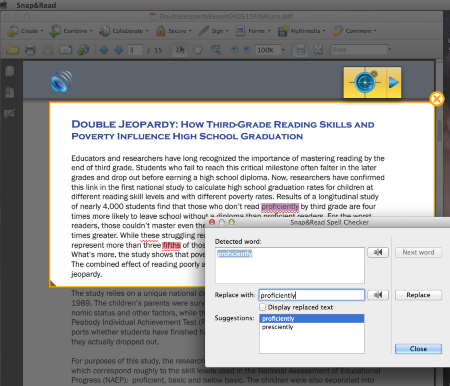Click in the Replace with text field
450x386 pixels.
pyautogui.click(x=311, y=295)
